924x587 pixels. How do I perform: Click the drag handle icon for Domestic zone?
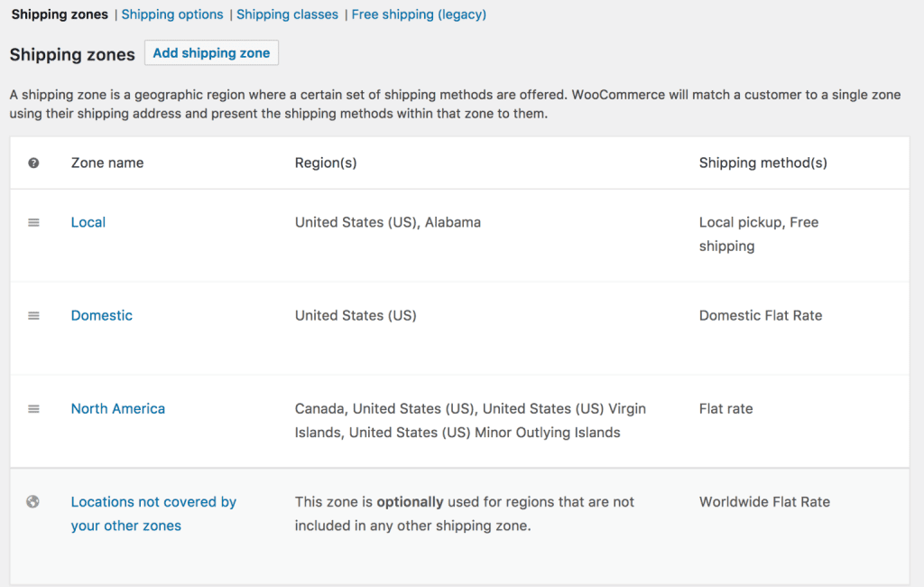[33, 315]
